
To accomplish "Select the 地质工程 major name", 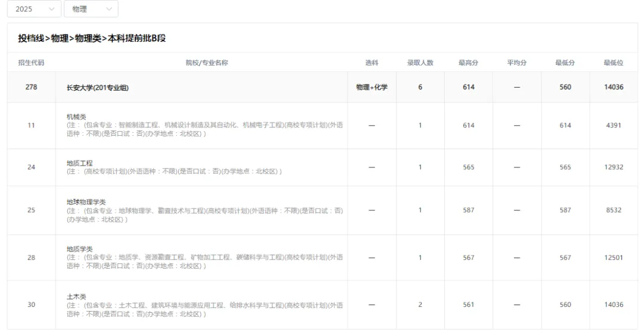I will [80, 163].
